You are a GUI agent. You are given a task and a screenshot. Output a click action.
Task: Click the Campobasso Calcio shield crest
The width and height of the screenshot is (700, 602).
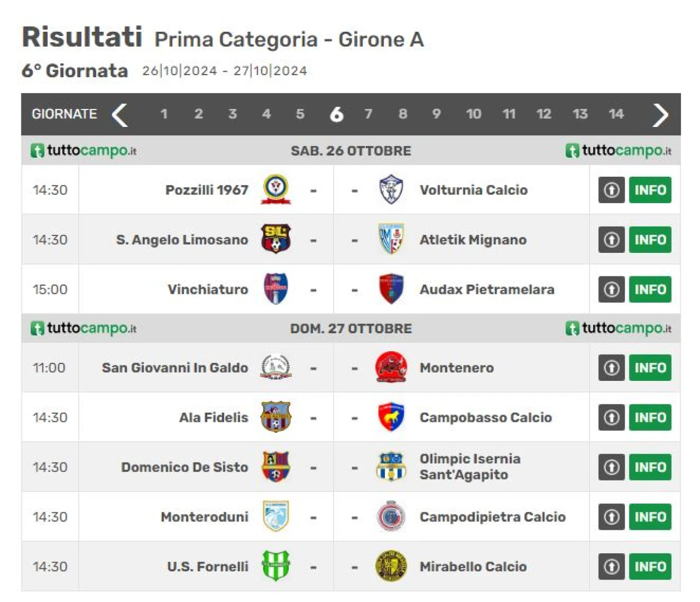(x=391, y=417)
